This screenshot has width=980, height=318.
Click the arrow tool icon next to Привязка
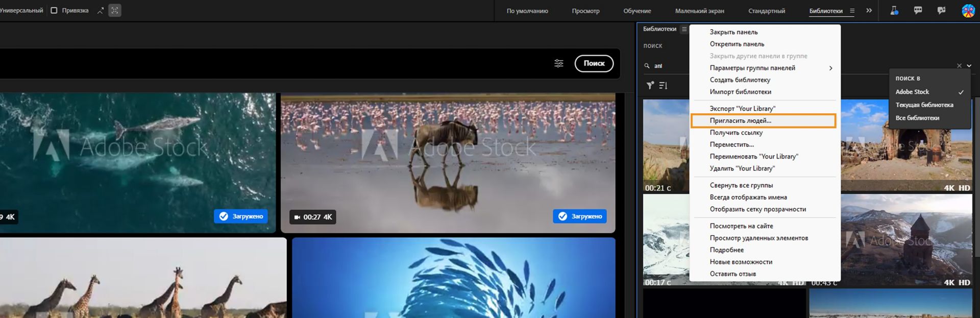point(100,10)
